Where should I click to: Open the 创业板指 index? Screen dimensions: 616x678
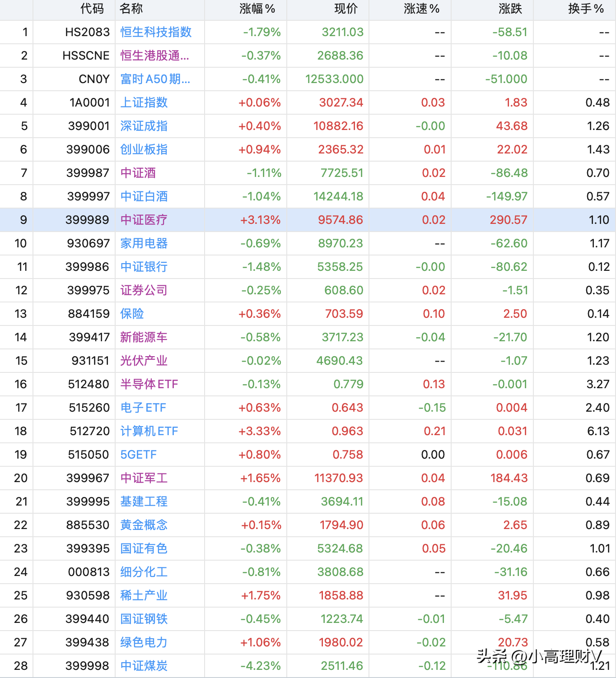click(144, 149)
